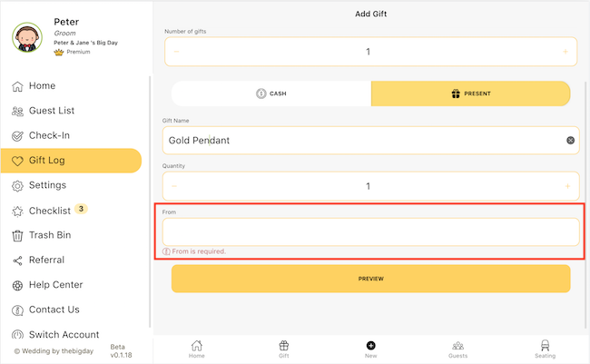This screenshot has width=590, height=364.
Task: Open the Gift icon in bottom bar
Action: [284, 346]
